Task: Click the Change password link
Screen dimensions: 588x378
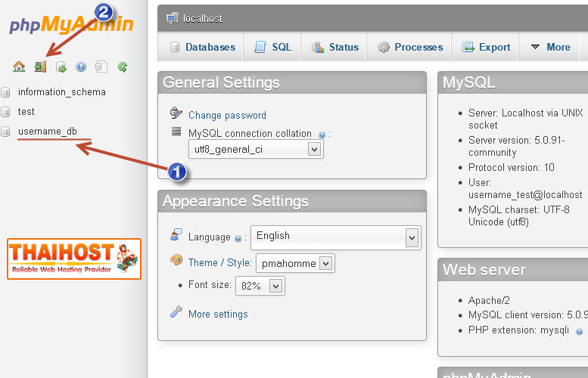Action: [227, 116]
